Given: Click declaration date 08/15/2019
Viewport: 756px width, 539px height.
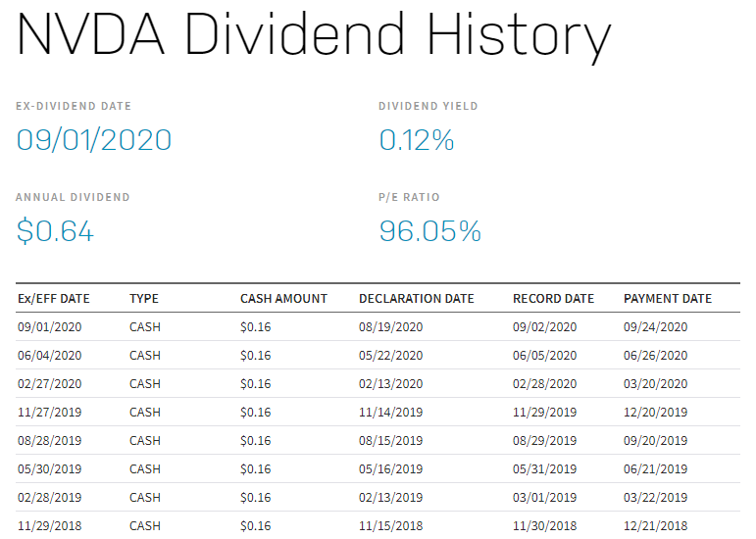Looking at the screenshot, I should coord(390,441).
